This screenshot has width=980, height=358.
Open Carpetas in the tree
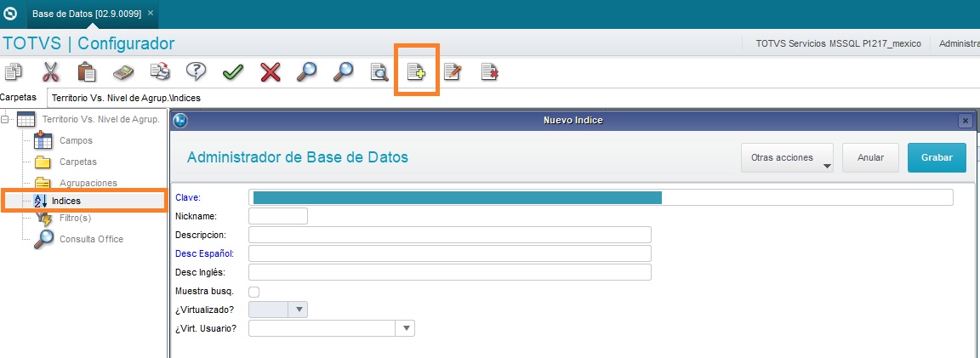point(78,162)
